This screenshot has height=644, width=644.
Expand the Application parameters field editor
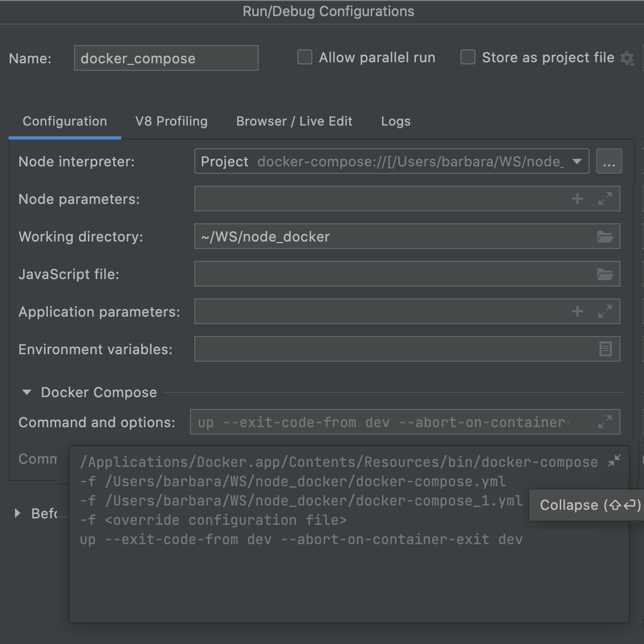coord(605,311)
